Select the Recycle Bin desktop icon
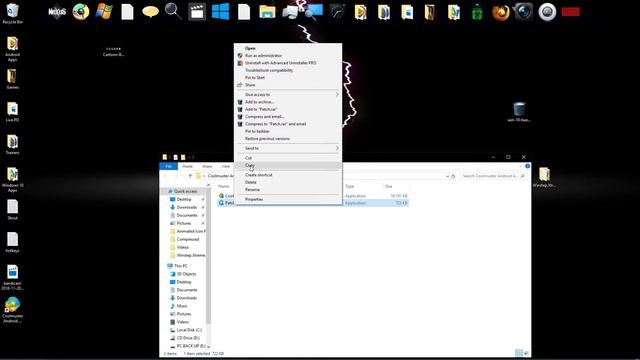 pyautogui.click(x=13, y=13)
